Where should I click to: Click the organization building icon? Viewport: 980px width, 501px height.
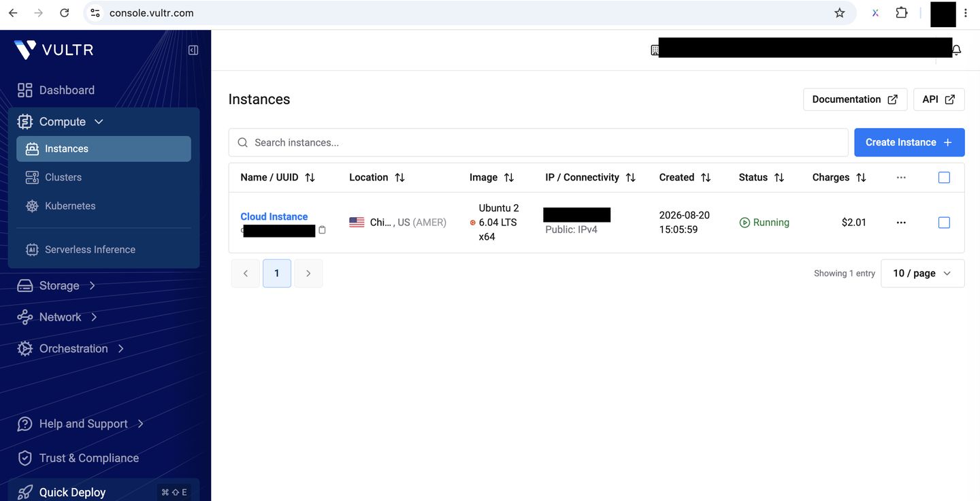tap(655, 50)
